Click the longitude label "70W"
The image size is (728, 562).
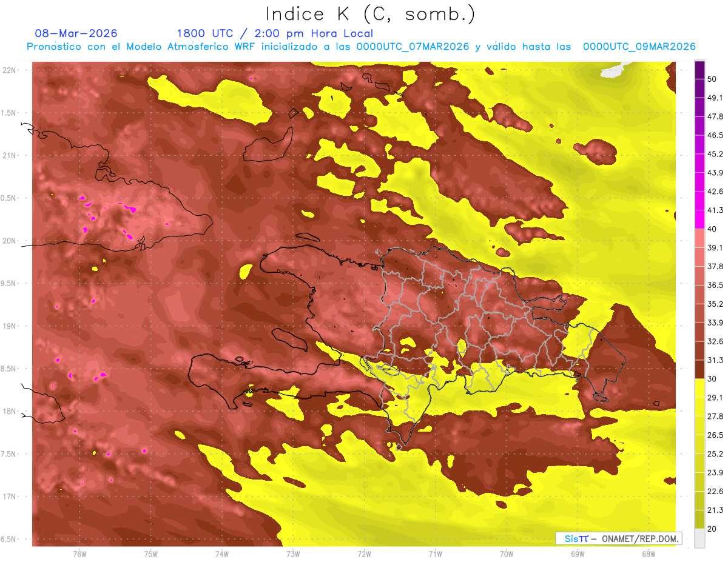[507, 554]
